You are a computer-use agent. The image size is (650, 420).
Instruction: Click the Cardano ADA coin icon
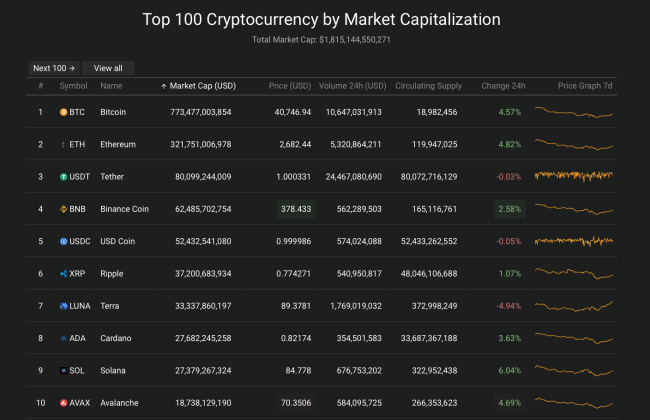(63, 338)
